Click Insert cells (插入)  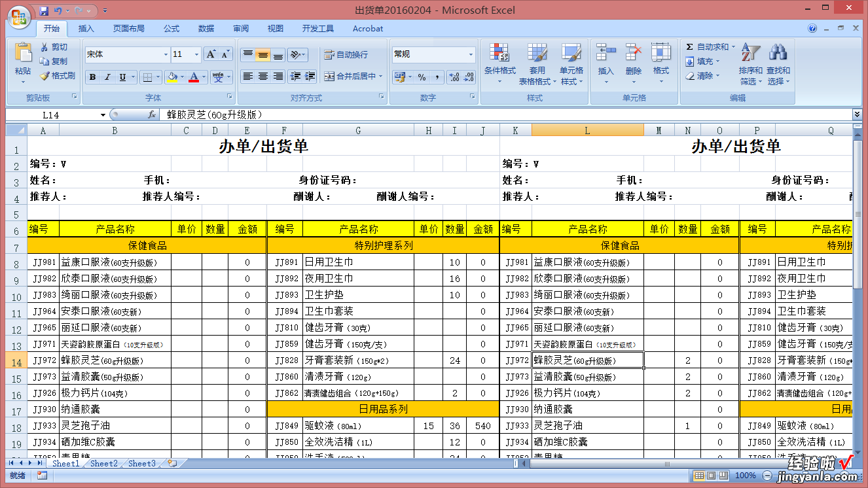point(606,64)
